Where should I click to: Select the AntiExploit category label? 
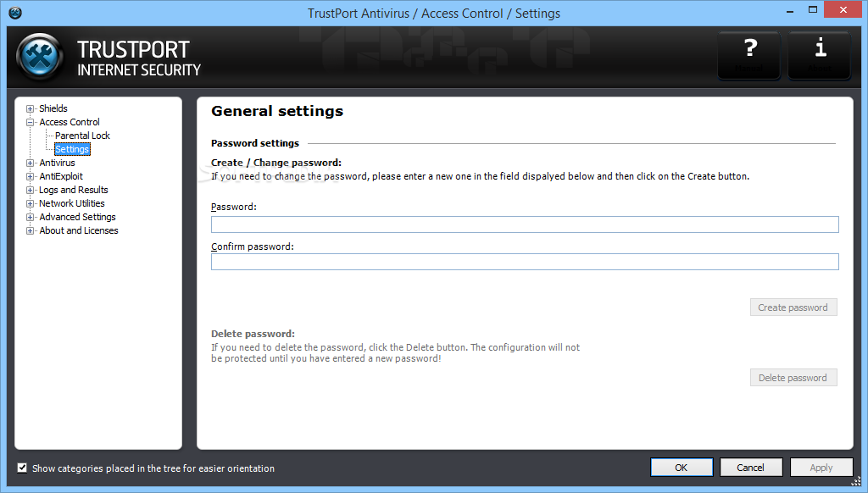point(61,176)
